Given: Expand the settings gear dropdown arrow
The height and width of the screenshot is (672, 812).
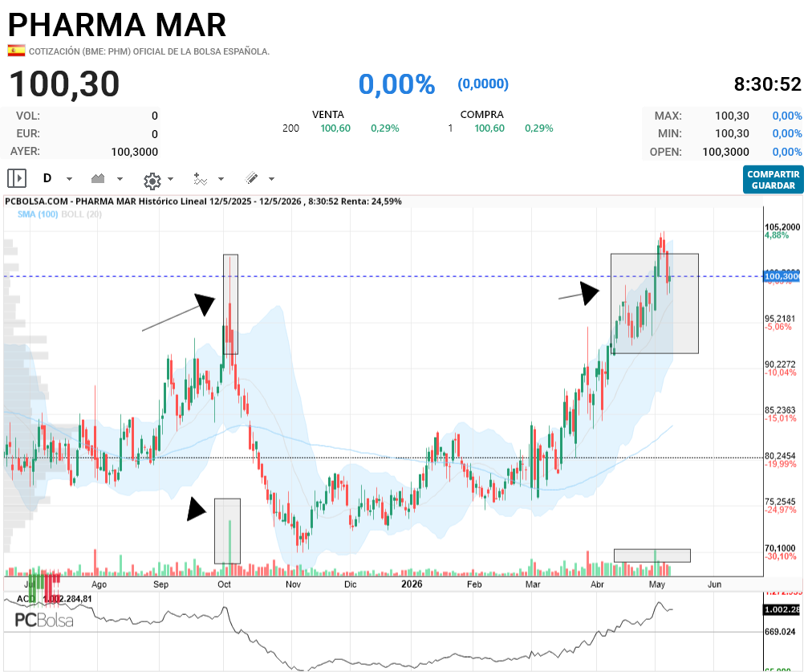Looking at the screenshot, I should click(170, 179).
